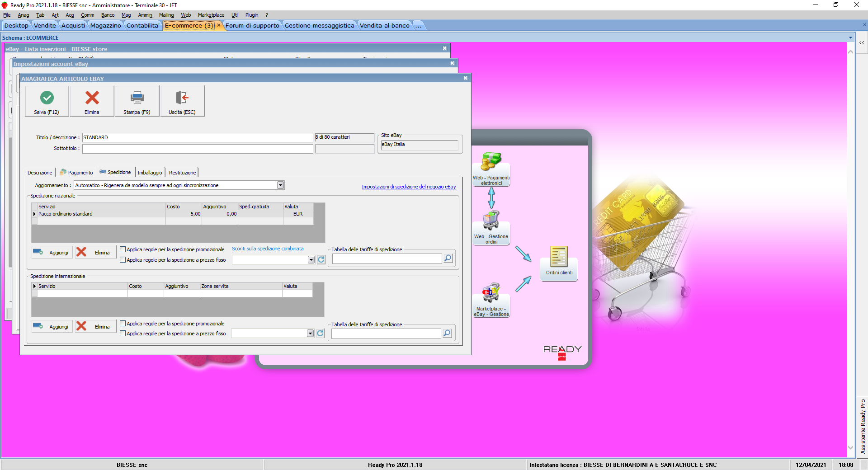
Task: Click the Stampa (F9) printer button
Action: pyautogui.click(x=137, y=101)
